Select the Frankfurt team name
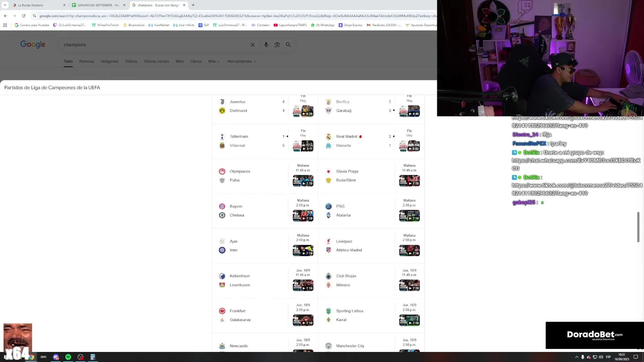The image size is (644, 362). coord(237,311)
